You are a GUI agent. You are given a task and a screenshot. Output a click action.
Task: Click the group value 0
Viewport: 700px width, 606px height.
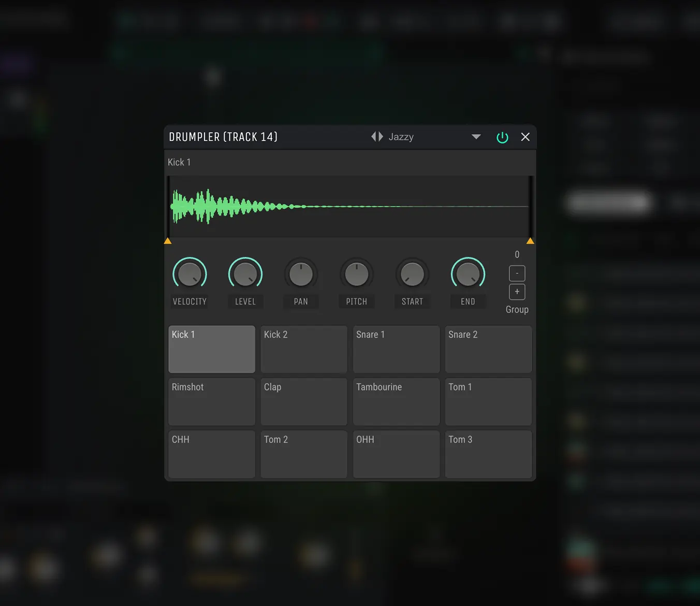[x=517, y=254]
